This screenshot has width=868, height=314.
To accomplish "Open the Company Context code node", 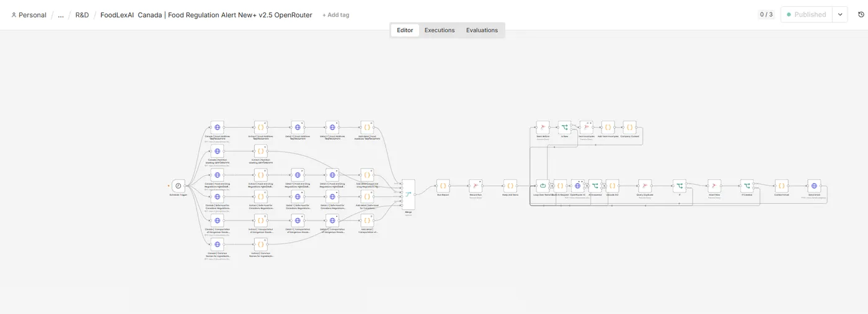I will pyautogui.click(x=629, y=127).
